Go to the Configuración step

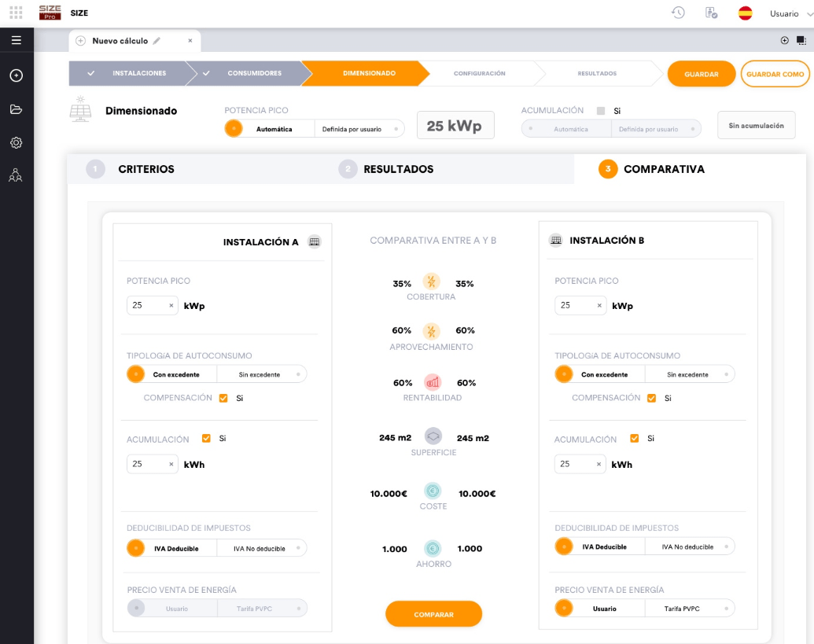pos(479,74)
